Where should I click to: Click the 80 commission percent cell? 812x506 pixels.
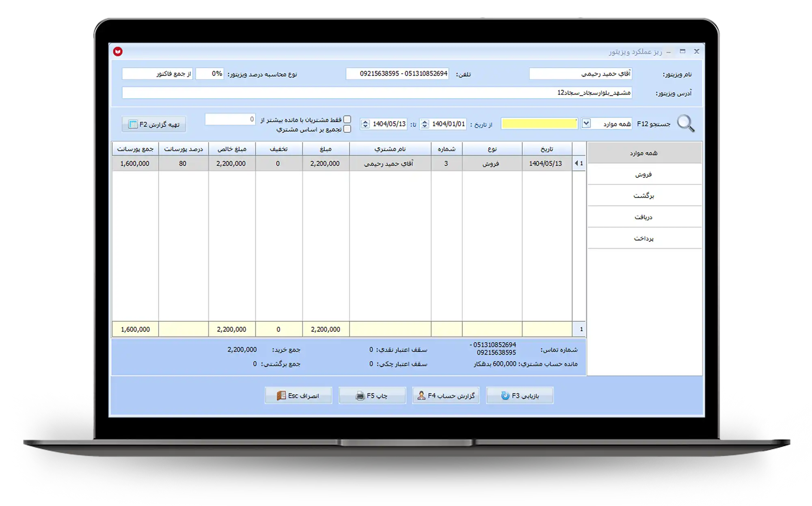[x=183, y=164]
